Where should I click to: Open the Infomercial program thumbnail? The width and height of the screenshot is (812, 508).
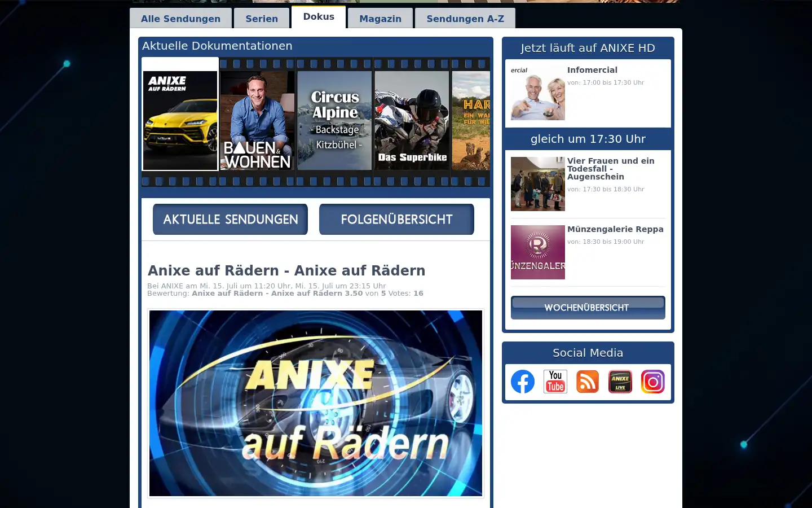click(538, 93)
